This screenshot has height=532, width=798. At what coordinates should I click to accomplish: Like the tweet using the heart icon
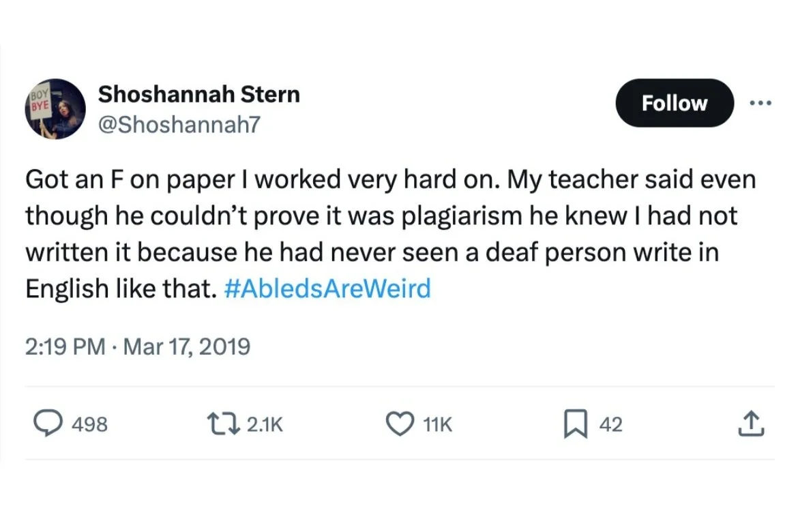tap(400, 424)
